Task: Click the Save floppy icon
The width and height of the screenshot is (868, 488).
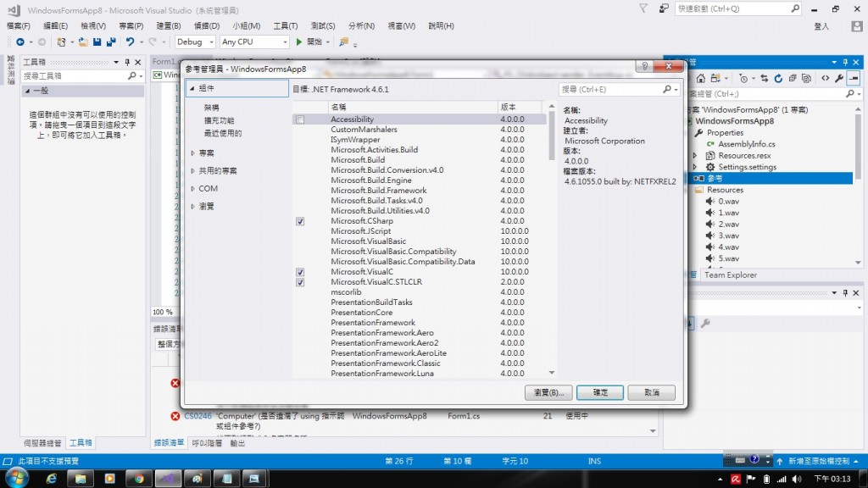Action: click(97, 42)
